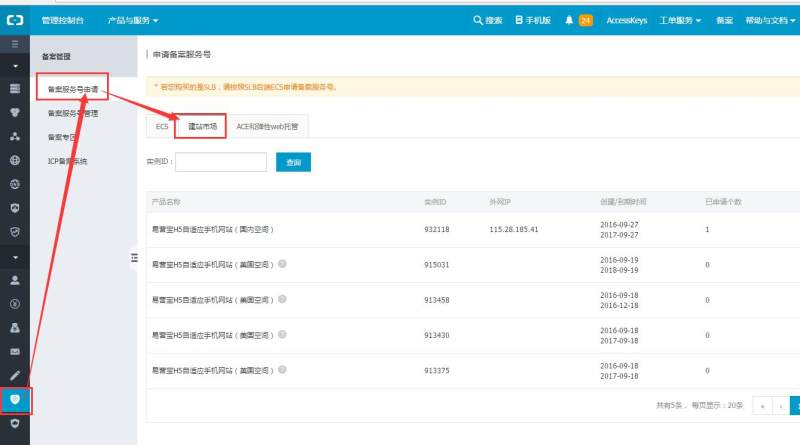Click the envelope icon in the sidebar
The height and width of the screenshot is (445, 800).
point(14,352)
